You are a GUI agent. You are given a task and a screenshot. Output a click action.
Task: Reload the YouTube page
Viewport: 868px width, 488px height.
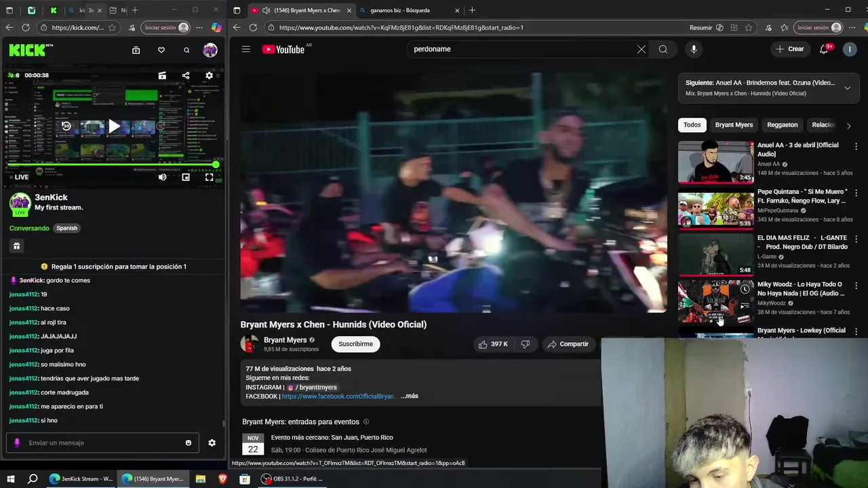click(253, 28)
